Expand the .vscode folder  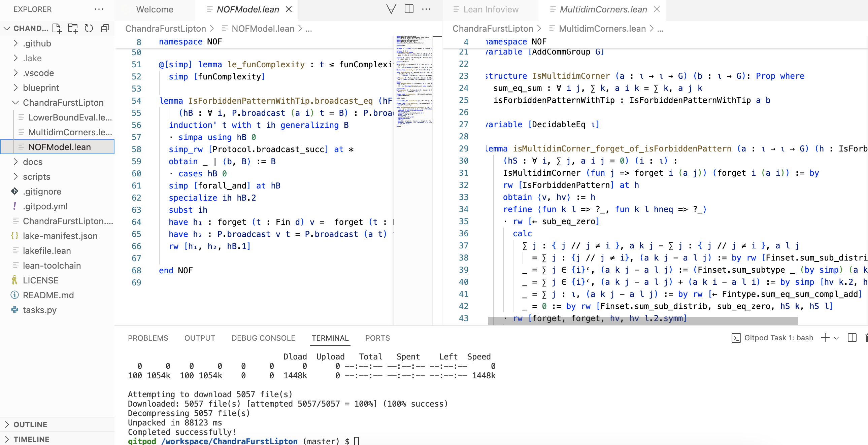tap(38, 73)
